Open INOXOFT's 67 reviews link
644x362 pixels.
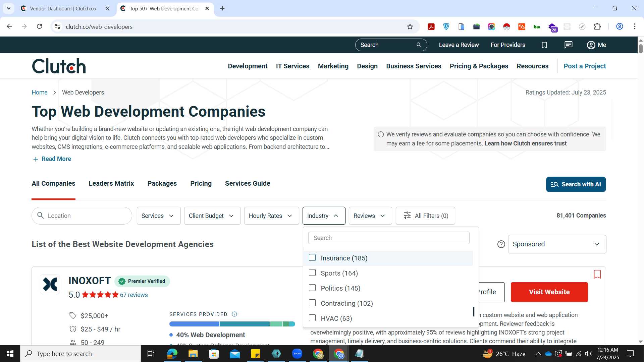point(134,295)
